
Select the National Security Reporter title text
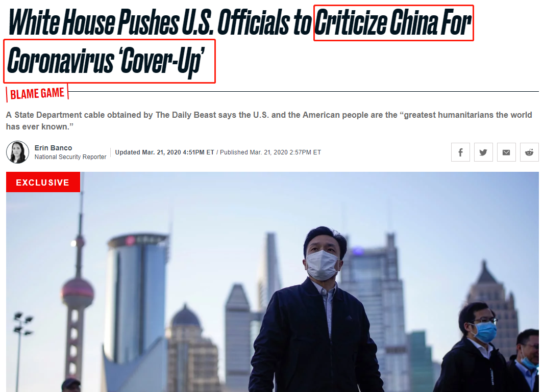click(70, 156)
